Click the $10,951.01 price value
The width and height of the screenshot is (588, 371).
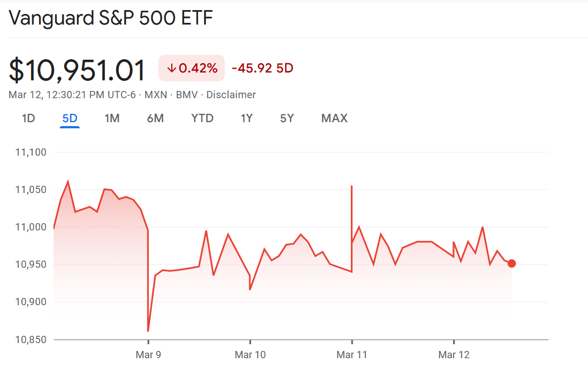[x=77, y=70]
